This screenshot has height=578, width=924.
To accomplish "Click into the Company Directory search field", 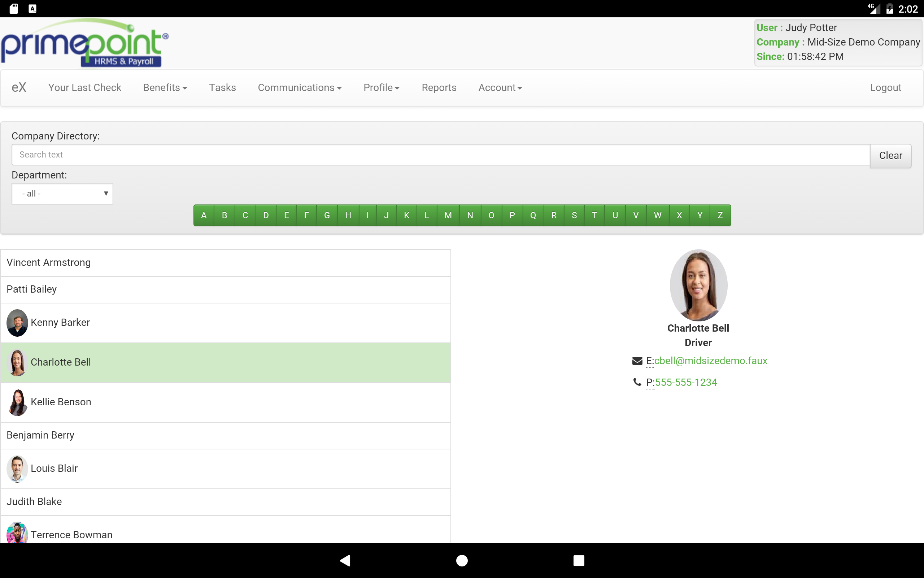I will [x=441, y=155].
